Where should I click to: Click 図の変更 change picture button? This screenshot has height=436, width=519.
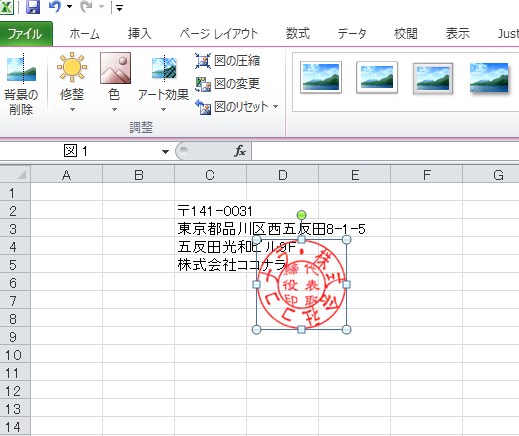227,84
